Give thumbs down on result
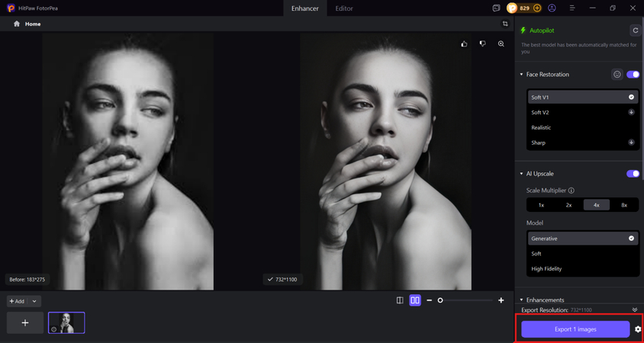The image size is (644, 343). click(x=482, y=43)
